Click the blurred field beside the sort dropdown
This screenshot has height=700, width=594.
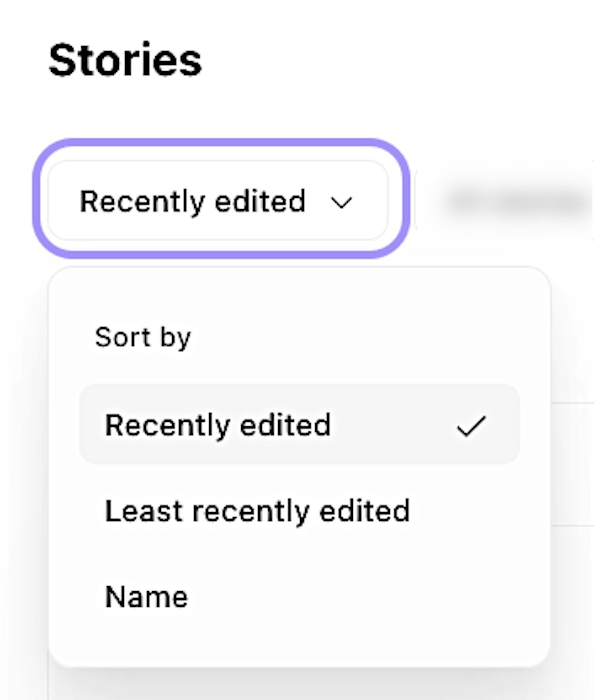coord(512,201)
